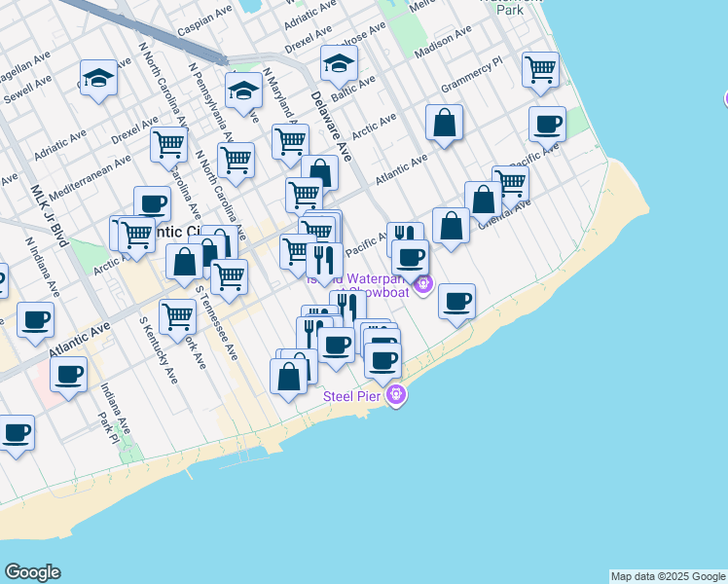
Task: Open the Island Waterpark at Showboat marker
Action: (422, 284)
